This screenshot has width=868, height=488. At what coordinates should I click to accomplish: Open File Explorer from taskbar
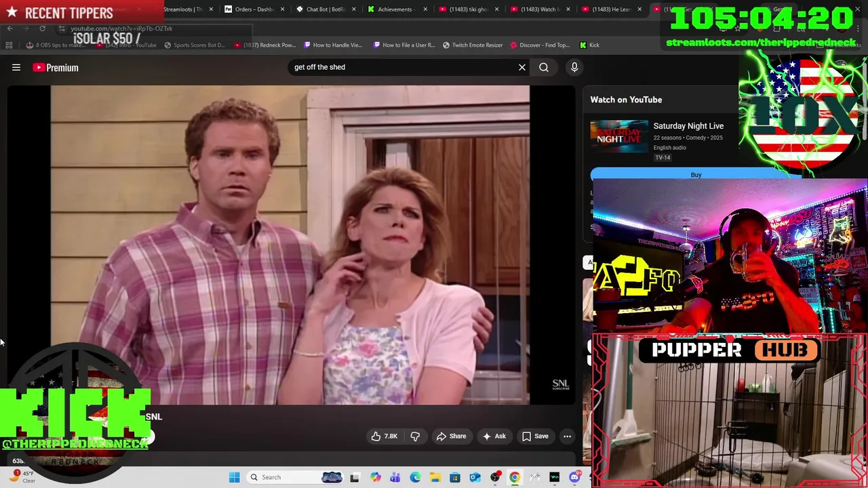point(435,477)
